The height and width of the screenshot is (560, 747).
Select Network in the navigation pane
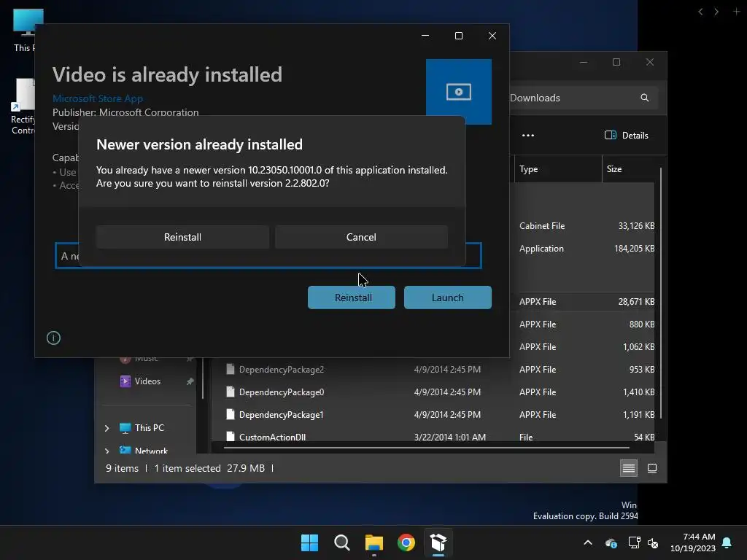(151, 450)
